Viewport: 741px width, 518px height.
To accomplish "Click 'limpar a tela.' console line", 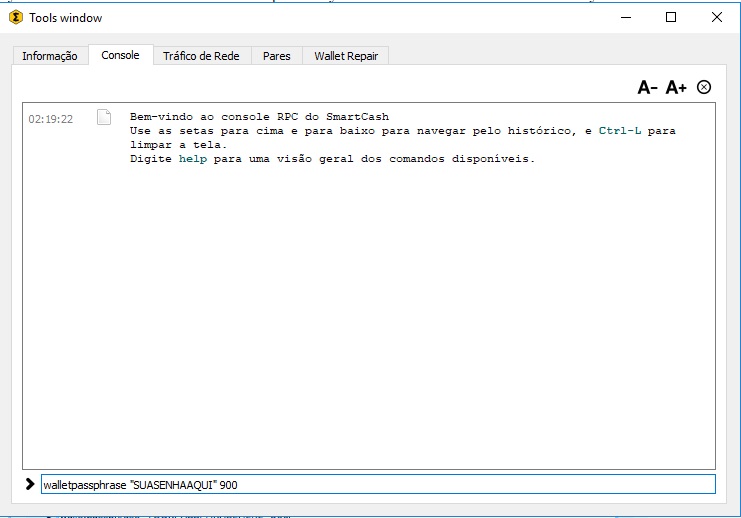I will tap(179, 145).
